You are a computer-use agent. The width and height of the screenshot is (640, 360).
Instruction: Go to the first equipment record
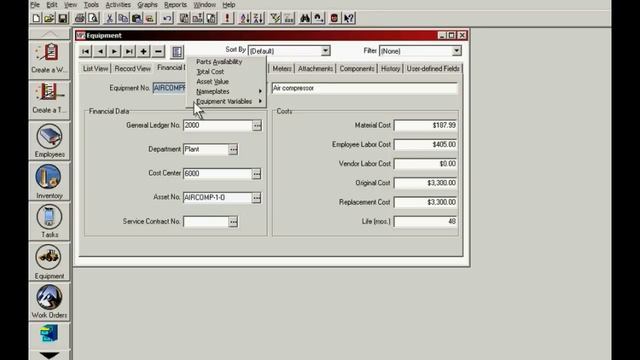pyautogui.click(x=86, y=51)
